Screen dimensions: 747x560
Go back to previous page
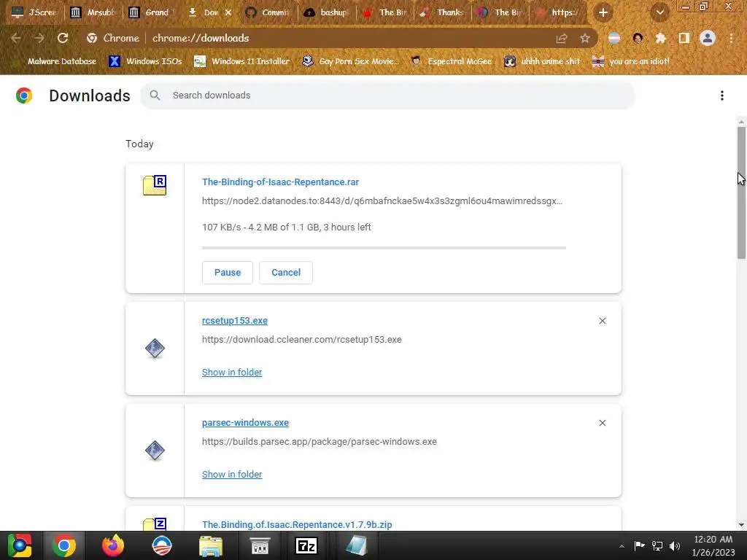16,38
